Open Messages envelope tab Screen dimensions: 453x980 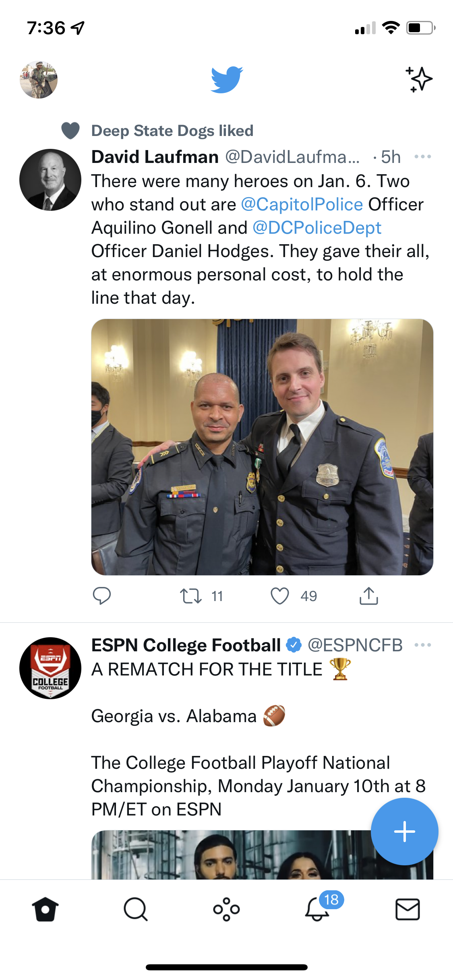tap(407, 909)
